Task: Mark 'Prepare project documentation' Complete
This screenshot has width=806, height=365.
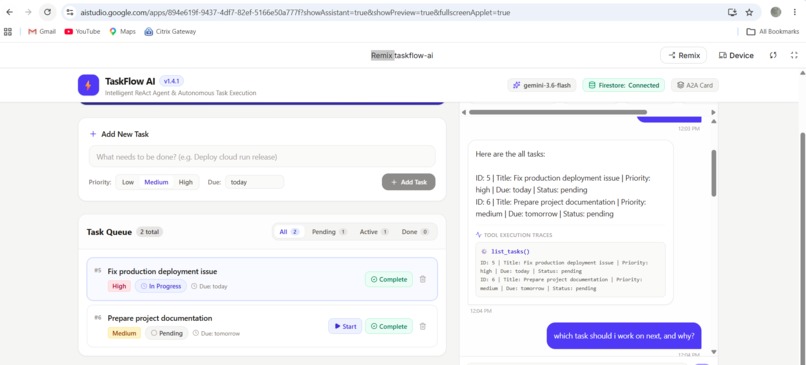Action: pyautogui.click(x=389, y=326)
